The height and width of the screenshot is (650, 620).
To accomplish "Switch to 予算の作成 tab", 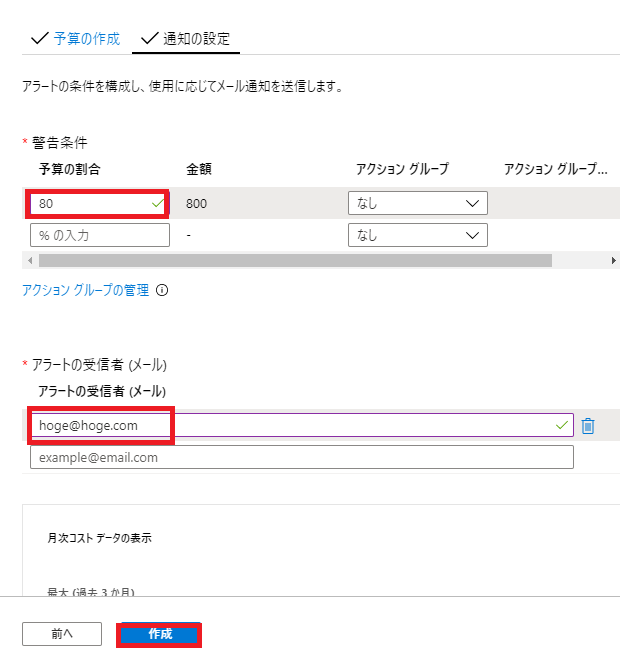I will tap(87, 39).
